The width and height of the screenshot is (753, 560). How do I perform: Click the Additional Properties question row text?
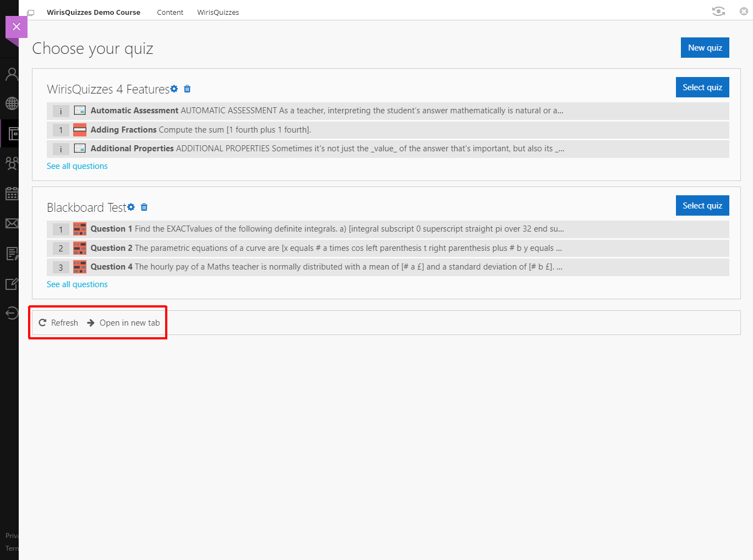point(328,149)
